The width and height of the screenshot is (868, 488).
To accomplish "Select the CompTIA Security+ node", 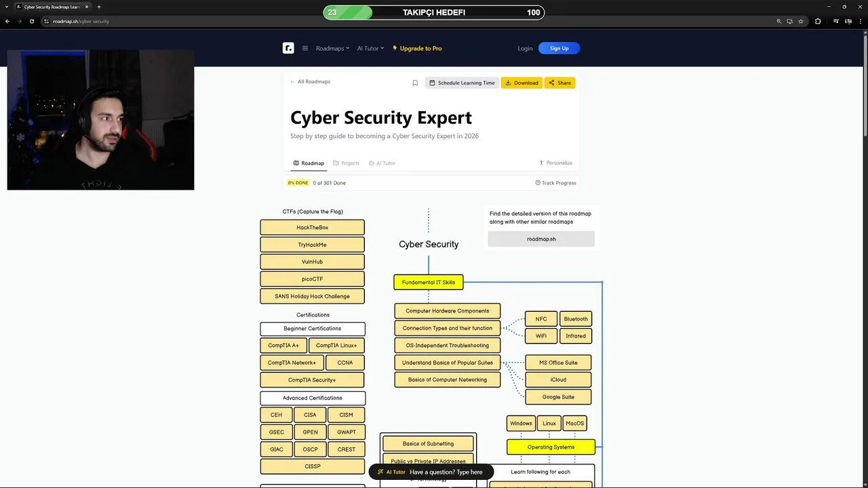I will point(312,380).
